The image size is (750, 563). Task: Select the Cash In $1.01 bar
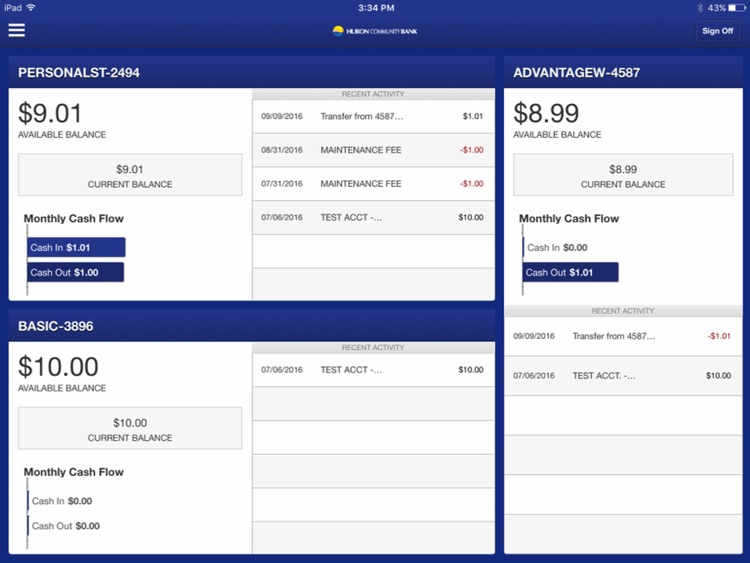(x=77, y=247)
